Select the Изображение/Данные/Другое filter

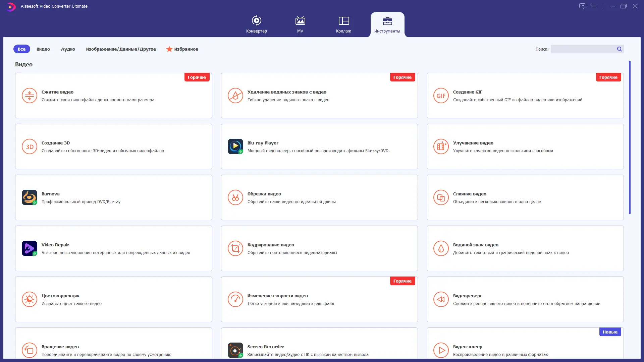pos(121,49)
